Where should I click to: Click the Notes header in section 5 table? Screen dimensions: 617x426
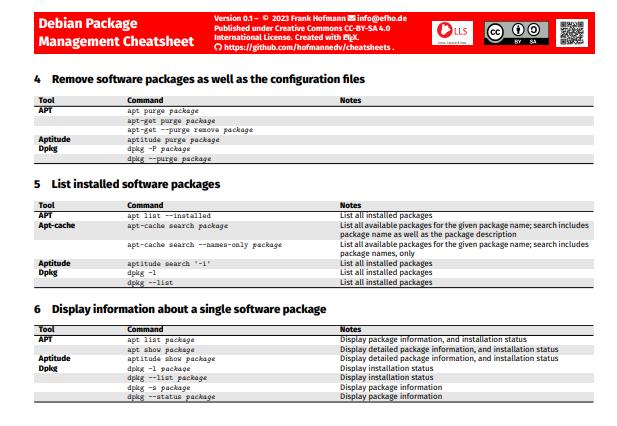350,205
